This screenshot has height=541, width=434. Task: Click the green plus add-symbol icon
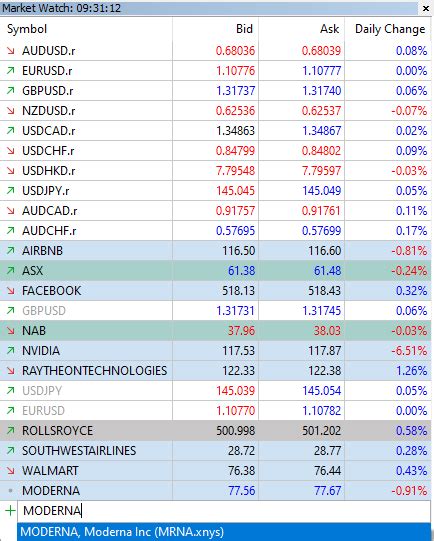pyautogui.click(x=10, y=510)
